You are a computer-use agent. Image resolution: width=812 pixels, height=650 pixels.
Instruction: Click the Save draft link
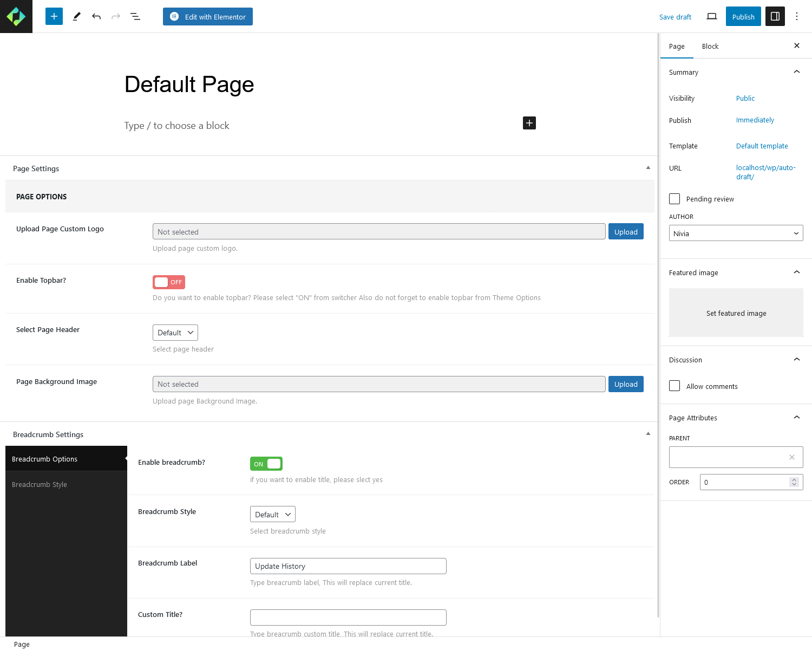click(x=675, y=17)
